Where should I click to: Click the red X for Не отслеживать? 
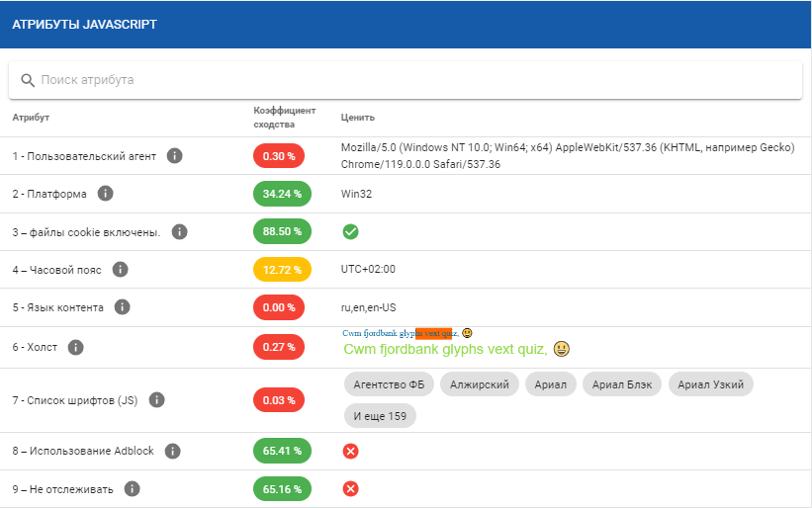(350, 488)
